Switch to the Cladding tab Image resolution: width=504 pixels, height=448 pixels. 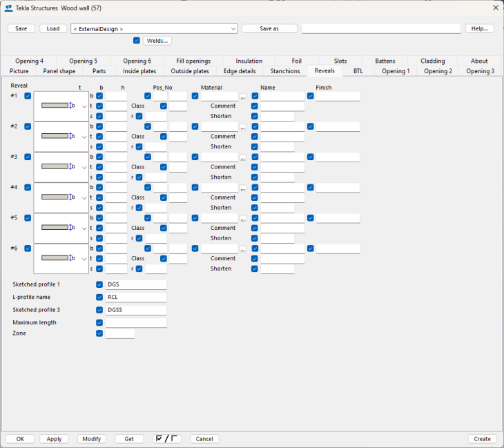point(433,61)
